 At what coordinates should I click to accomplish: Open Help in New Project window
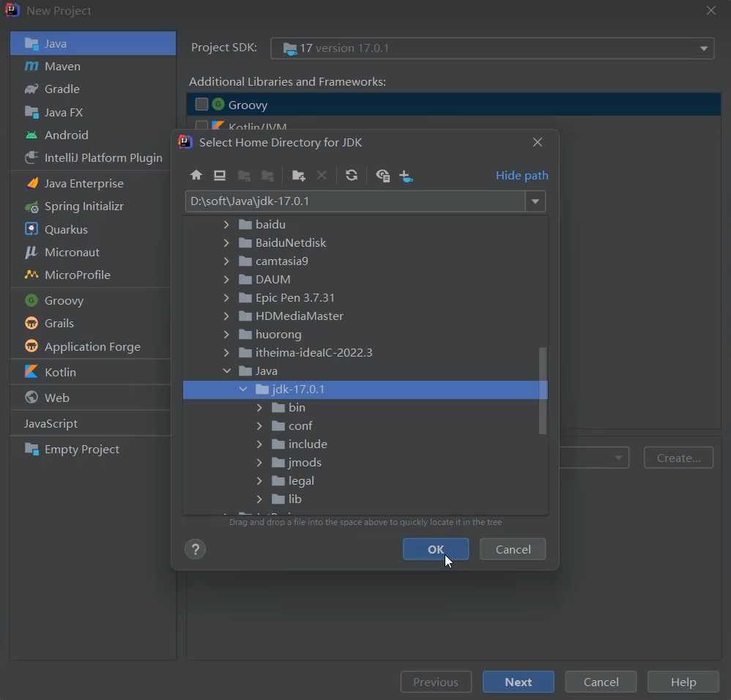point(683,682)
